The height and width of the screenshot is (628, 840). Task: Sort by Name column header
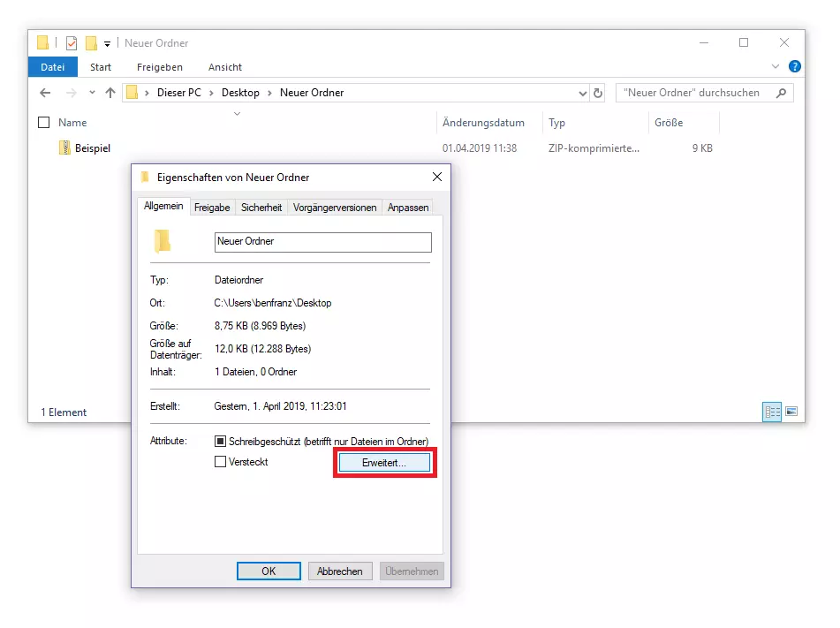pyautogui.click(x=72, y=123)
